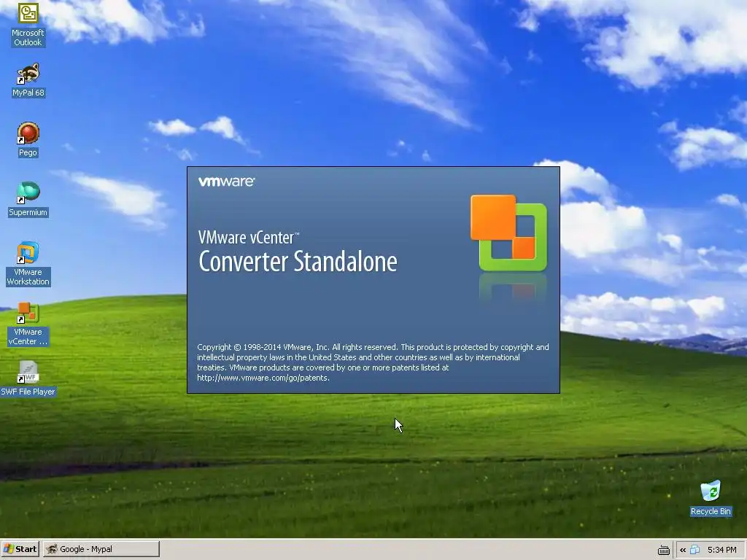Click the http://www.vmware.com/go/patents text
This screenshot has width=747, height=560.
coord(263,378)
